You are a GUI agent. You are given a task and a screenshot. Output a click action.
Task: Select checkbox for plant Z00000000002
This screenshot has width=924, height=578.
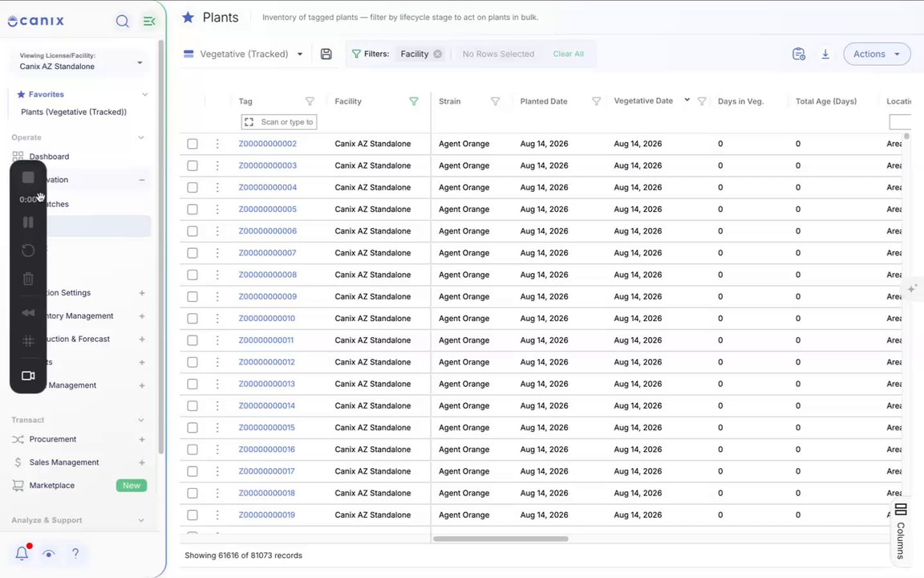tap(192, 144)
